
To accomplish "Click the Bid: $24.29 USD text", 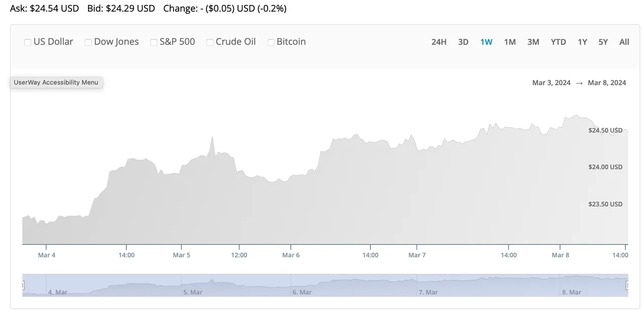I will coord(121,9).
